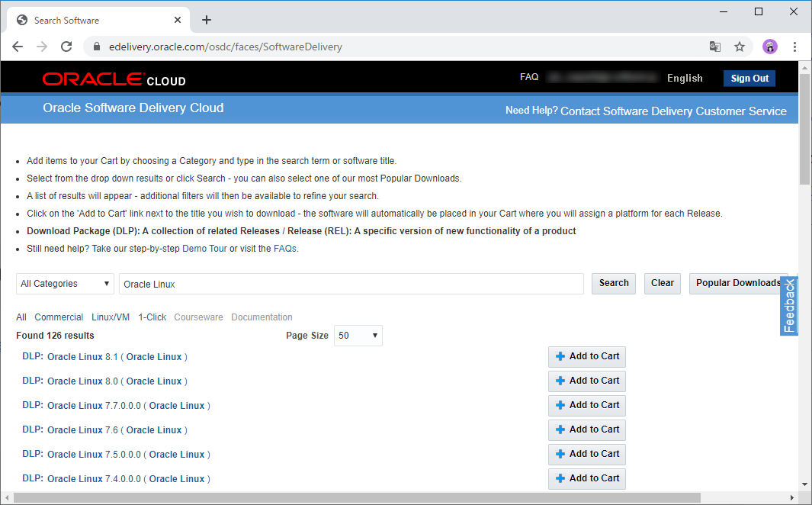This screenshot has width=812, height=505.
Task: Filter results by Courseware
Action: click(198, 317)
